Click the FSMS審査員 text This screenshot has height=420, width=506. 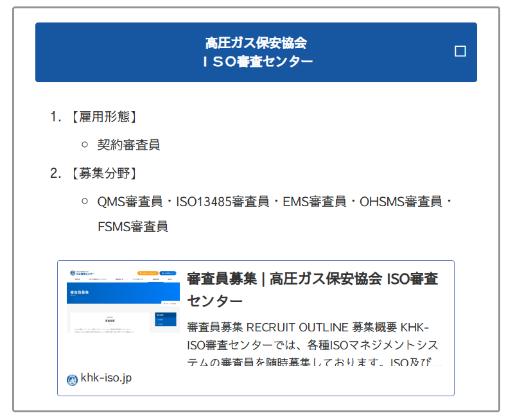pos(133,227)
